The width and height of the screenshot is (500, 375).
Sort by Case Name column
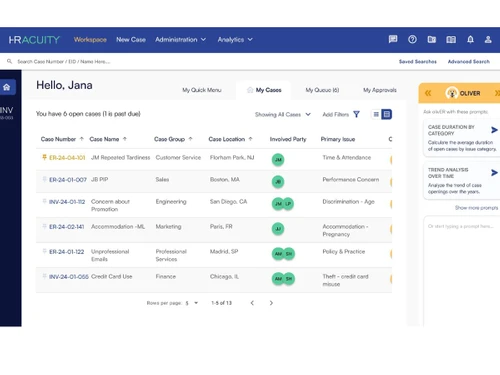tap(108, 139)
